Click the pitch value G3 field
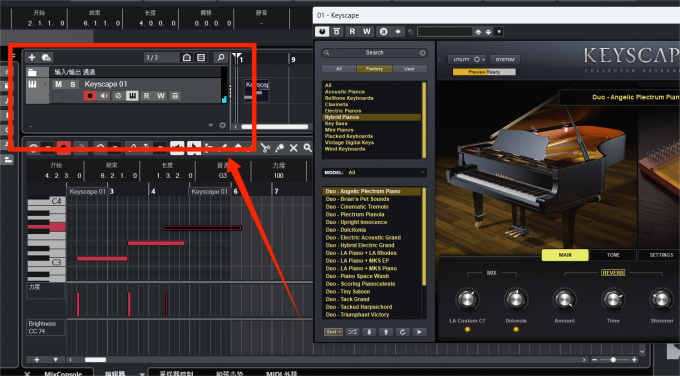 pyautogui.click(x=223, y=176)
